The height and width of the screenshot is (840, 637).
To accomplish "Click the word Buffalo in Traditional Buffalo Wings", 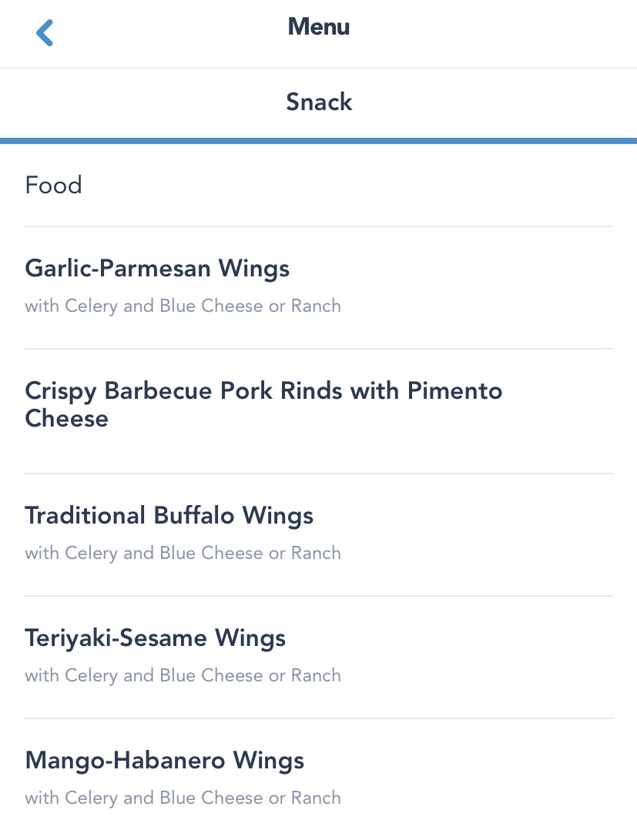I will (194, 515).
